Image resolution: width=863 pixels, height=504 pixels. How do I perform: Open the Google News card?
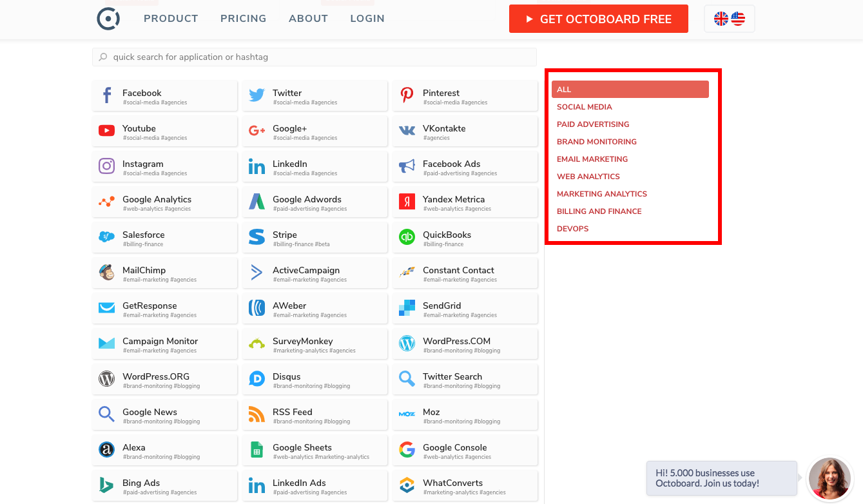click(x=165, y=415)
